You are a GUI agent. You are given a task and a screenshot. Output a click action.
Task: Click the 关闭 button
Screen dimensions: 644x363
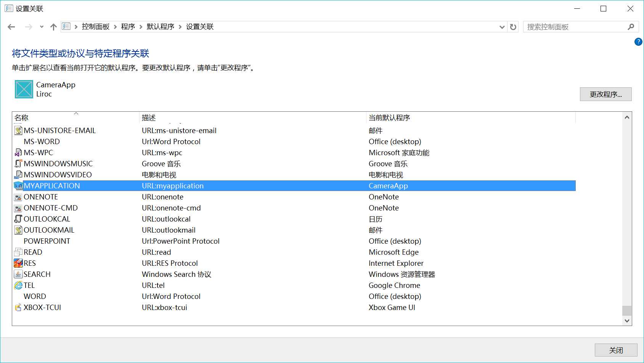click(x=616, y=350)
